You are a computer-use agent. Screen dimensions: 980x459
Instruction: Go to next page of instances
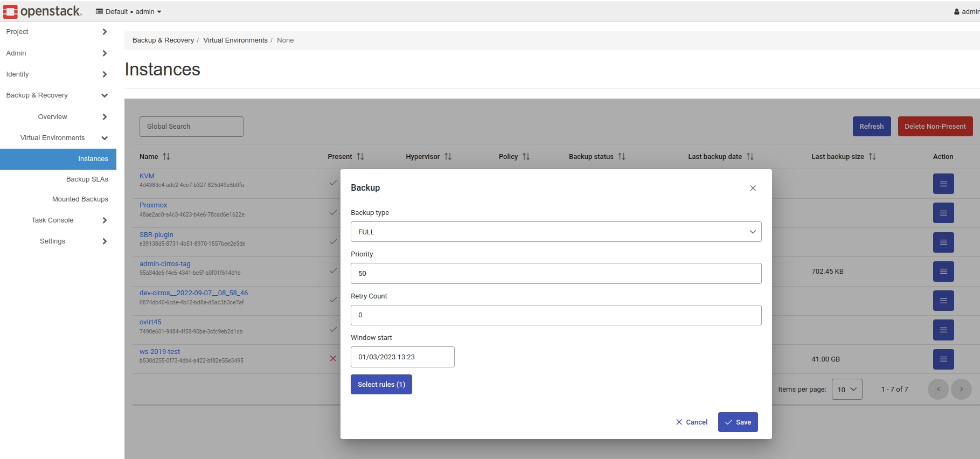tap(961, 390)
